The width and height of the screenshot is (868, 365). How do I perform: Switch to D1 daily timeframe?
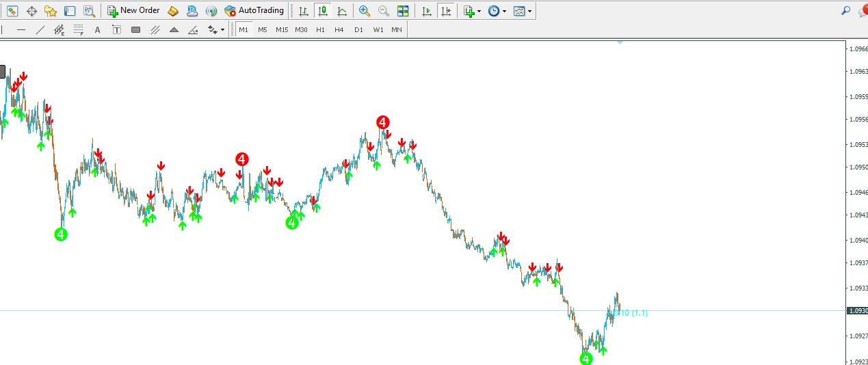click(358, 29)
